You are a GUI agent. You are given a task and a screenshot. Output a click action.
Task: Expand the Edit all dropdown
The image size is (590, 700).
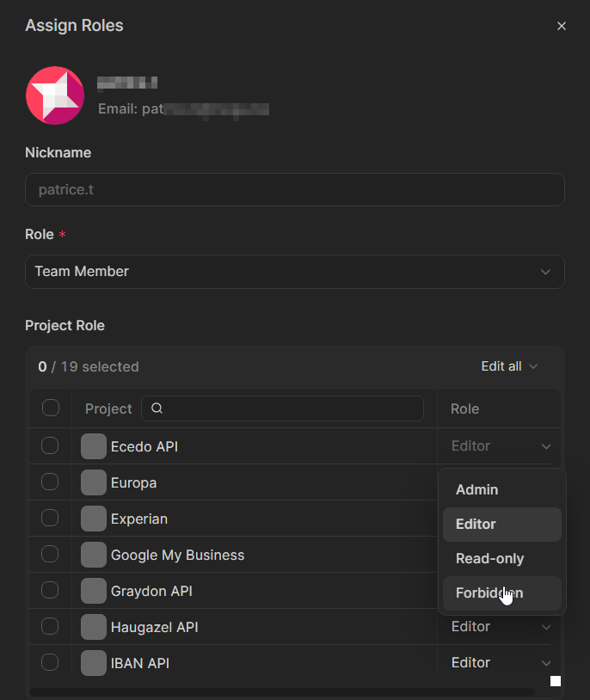click(x=509, y=366)
